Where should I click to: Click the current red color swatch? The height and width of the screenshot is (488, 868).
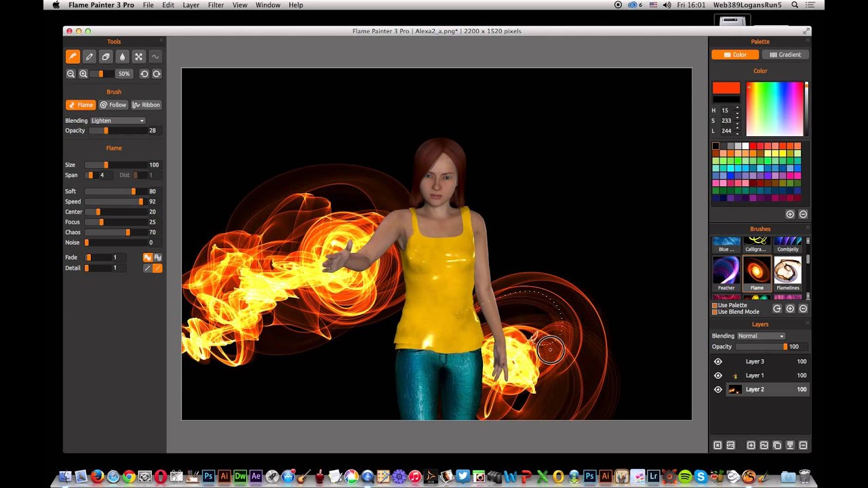coord(726,88)
